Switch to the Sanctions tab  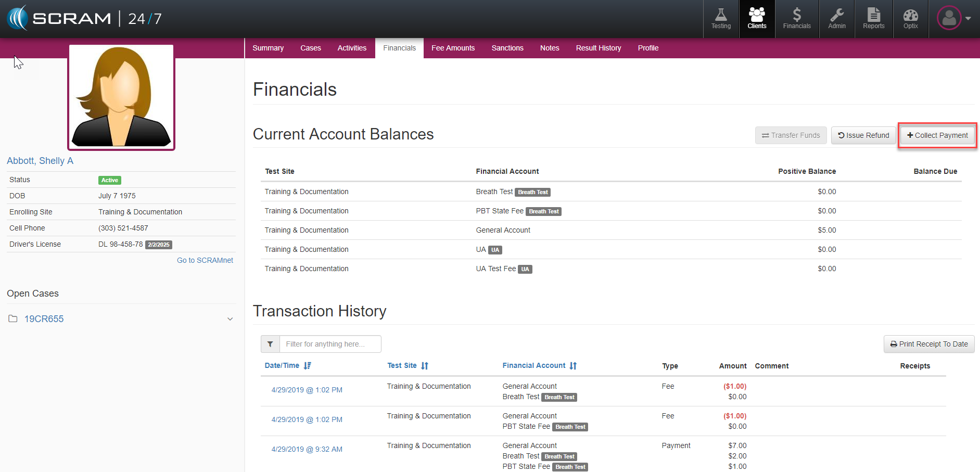(507, 48)
